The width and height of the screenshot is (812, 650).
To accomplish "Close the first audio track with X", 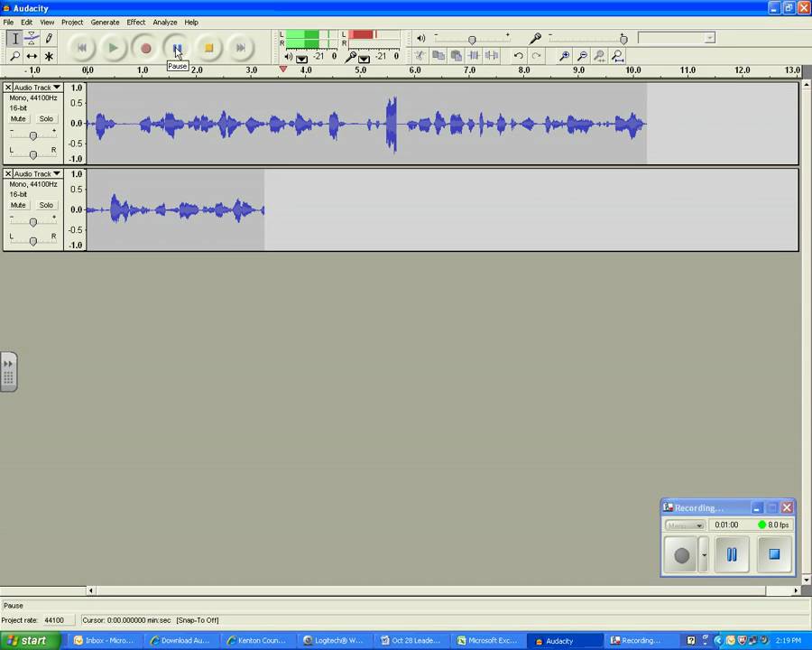I will (x=8, y=87).
